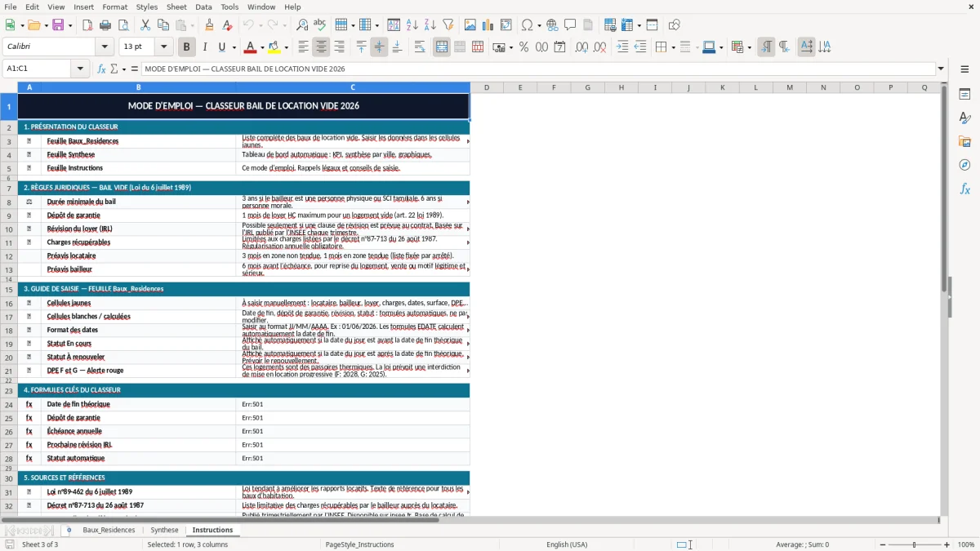Toggle Wrap Text
This screenshot has width=980, height=551.
(x=419, y=47)
